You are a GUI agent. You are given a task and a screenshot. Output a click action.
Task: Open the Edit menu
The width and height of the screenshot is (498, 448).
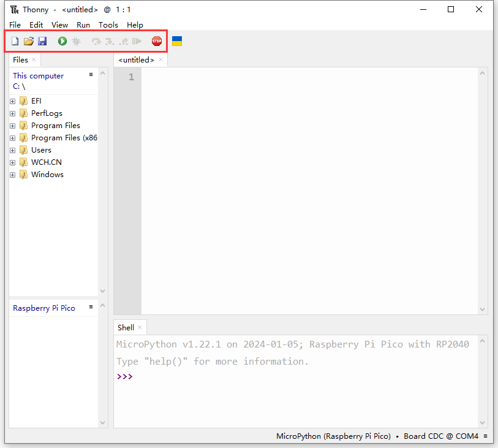36,25
